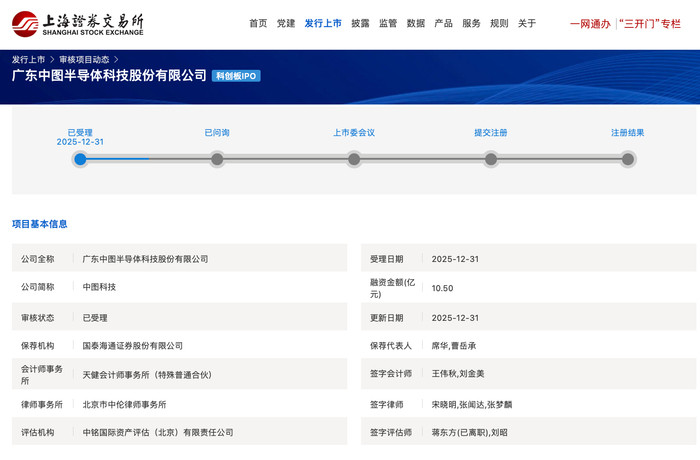Open the 关于 menu item
This screenshot has width=700, height=460.
point(527,23)
